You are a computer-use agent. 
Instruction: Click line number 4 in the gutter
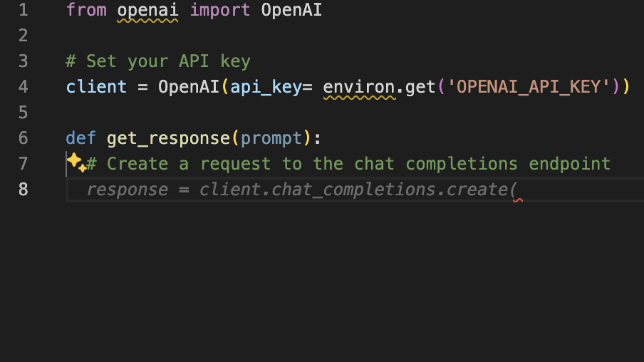(x=23, y=87)
